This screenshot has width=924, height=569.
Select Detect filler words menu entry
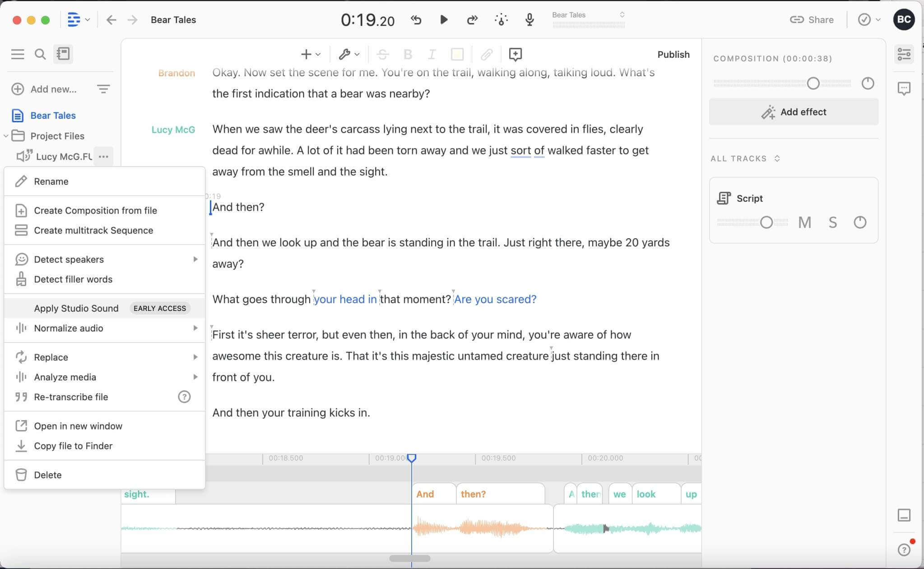(x=73, y=279)
